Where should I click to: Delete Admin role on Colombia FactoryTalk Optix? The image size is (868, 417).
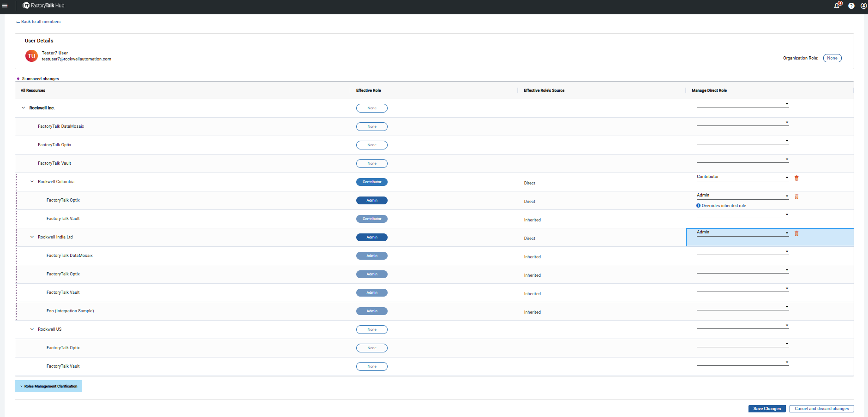tap(796, 197)
